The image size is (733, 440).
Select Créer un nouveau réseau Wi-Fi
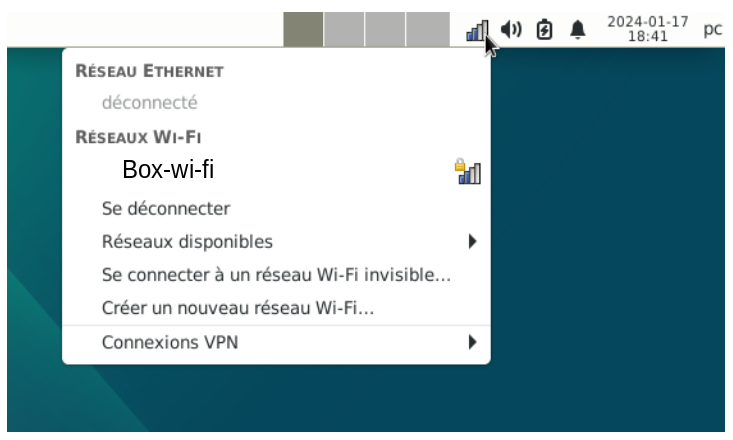tap(276, 308)
